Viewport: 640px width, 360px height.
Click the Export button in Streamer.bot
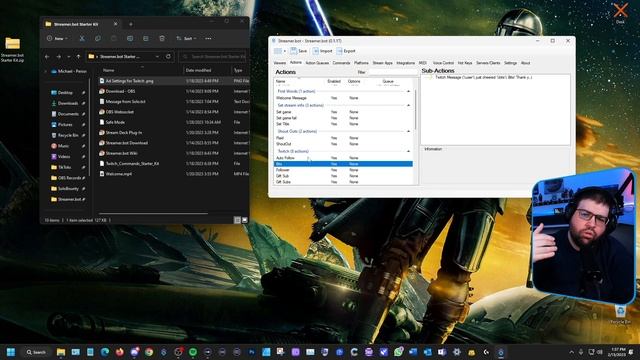click(x=346, y=51)
